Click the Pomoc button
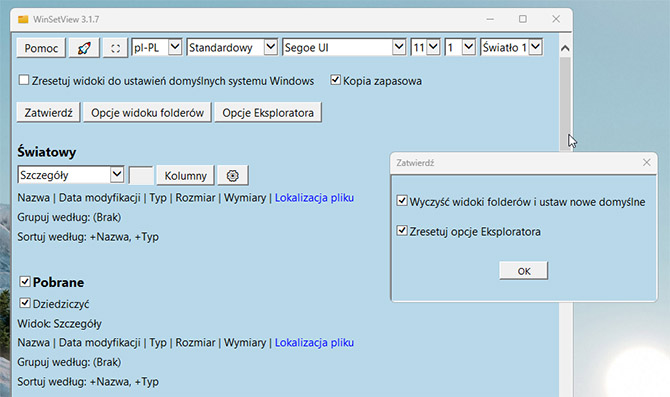Viewport: 670px width, 397px height. [x=41, y=48]
